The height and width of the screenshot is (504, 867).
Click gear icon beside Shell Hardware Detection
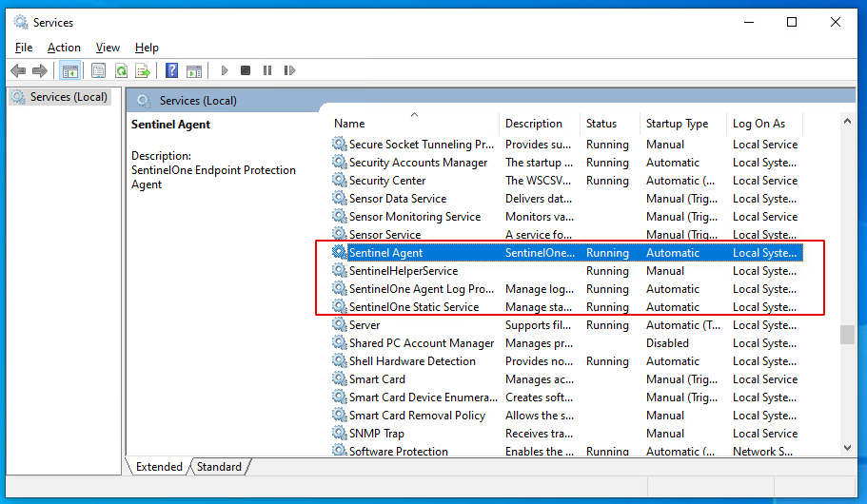[x=339, y=360]
